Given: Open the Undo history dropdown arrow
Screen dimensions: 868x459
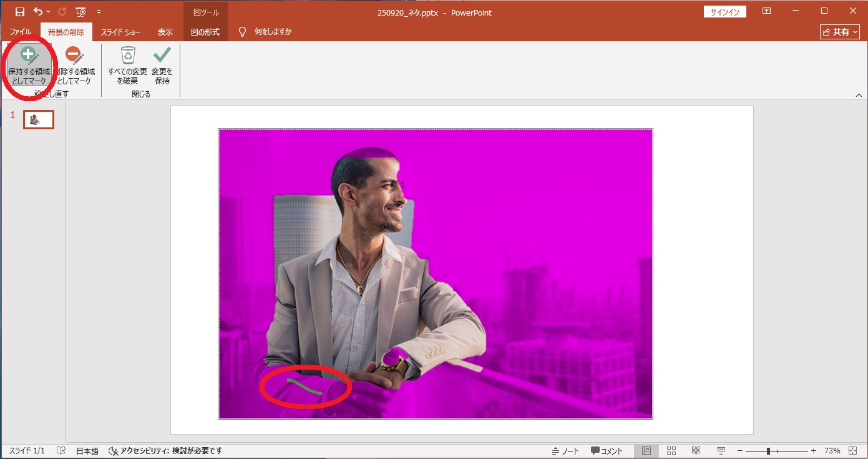Looking at the screenshot, I should pos(49,12).
